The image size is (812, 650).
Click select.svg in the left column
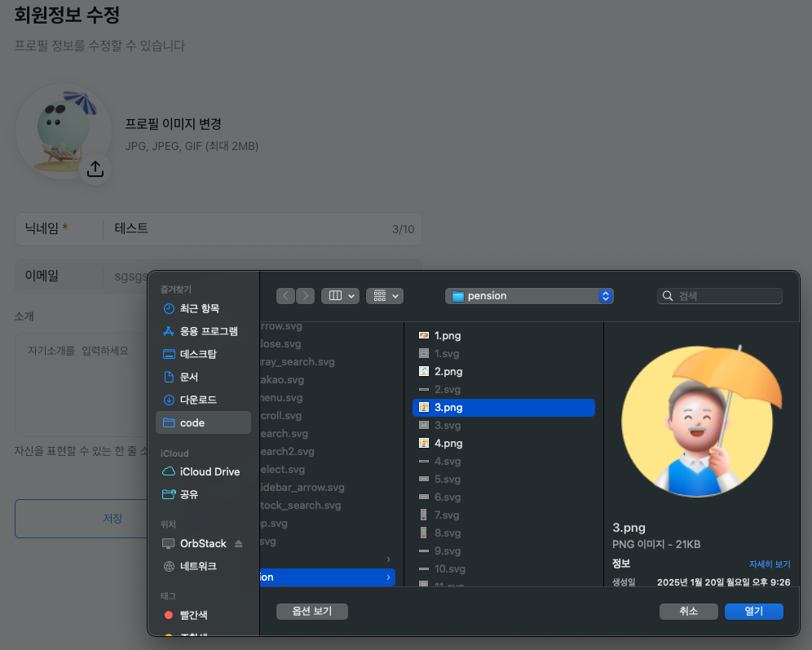(x=282, y=469)
